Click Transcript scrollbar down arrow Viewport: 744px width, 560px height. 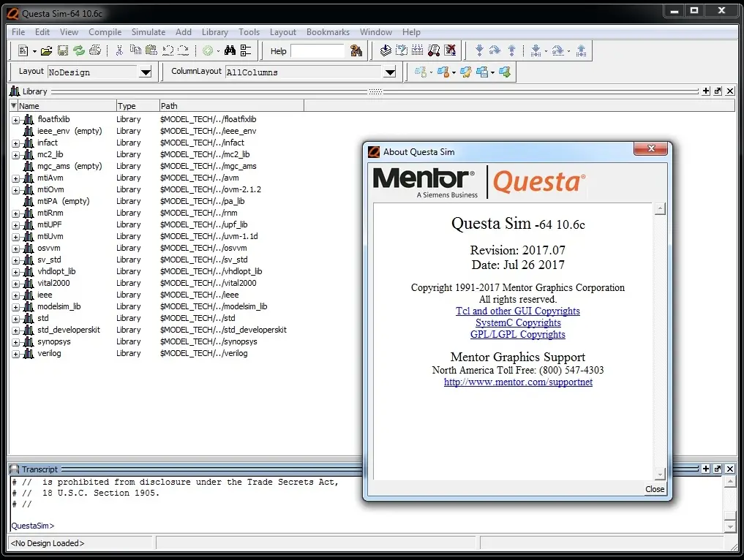730,526
